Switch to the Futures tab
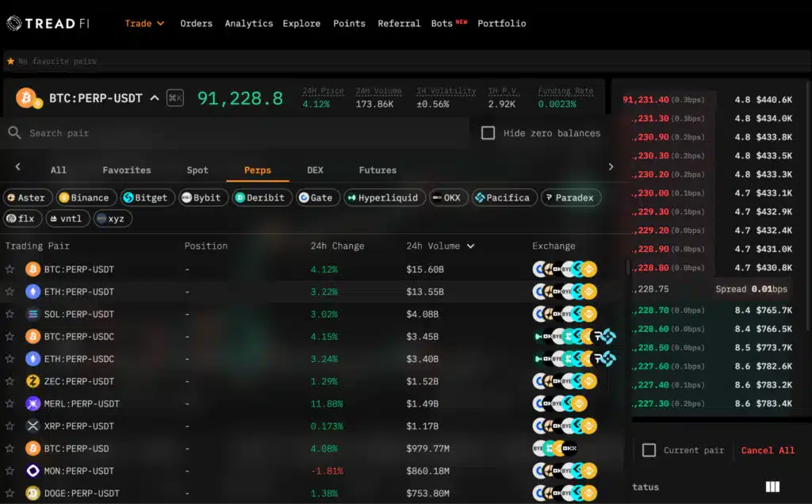This screenshot has width=812, height=504. coord(377,170)
